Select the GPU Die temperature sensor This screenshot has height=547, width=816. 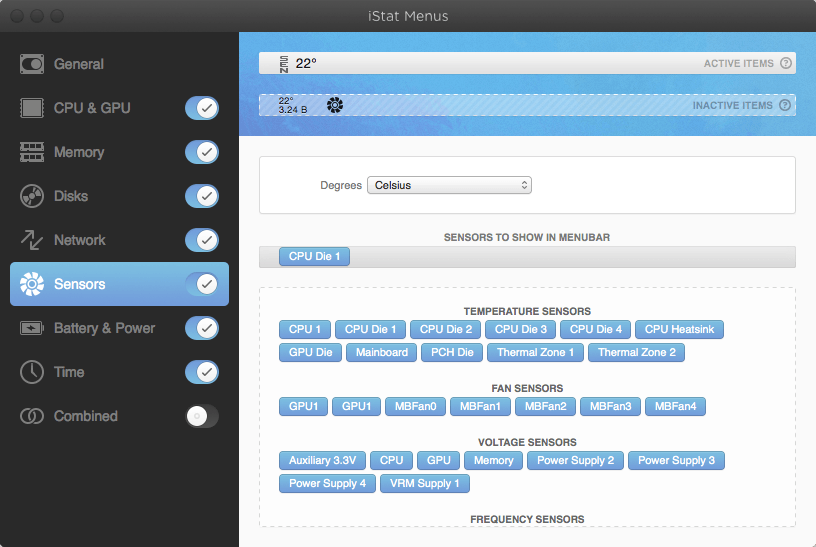coord(310,352)
